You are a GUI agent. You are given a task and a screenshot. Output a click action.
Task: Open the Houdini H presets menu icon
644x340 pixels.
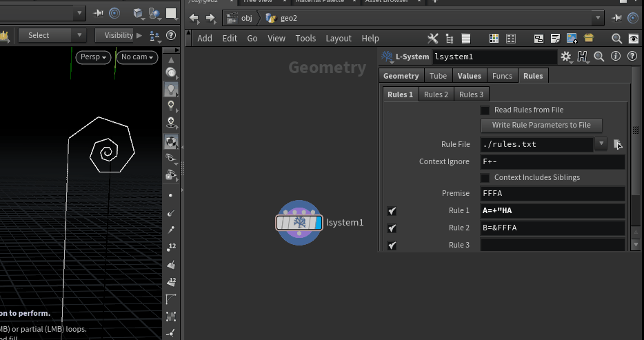pos(583,57)
